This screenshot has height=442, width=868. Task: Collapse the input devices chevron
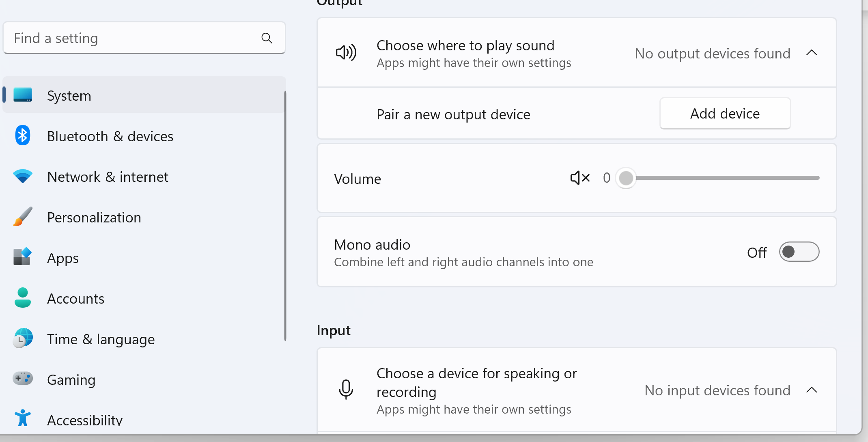point(812,390)
